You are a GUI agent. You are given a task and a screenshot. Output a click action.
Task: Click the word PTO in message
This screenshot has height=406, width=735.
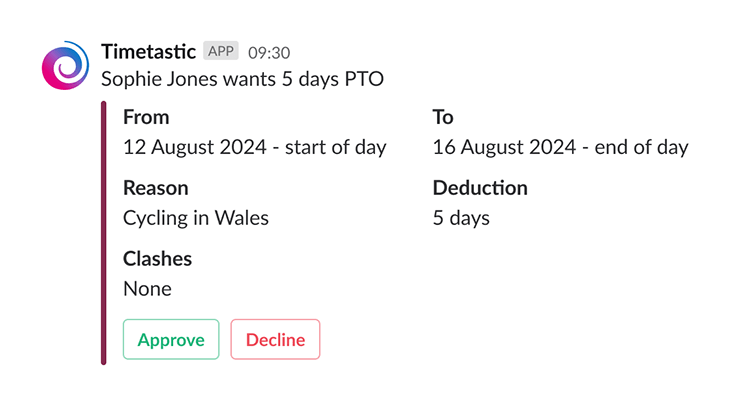(364, 78)
